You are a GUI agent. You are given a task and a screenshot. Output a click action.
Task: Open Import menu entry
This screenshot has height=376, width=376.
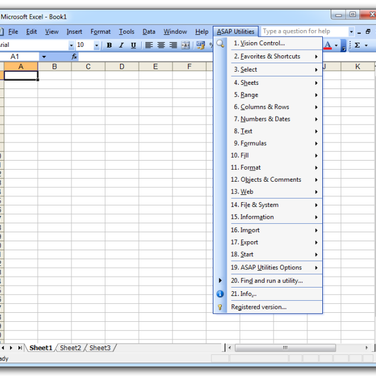(274, 230)
